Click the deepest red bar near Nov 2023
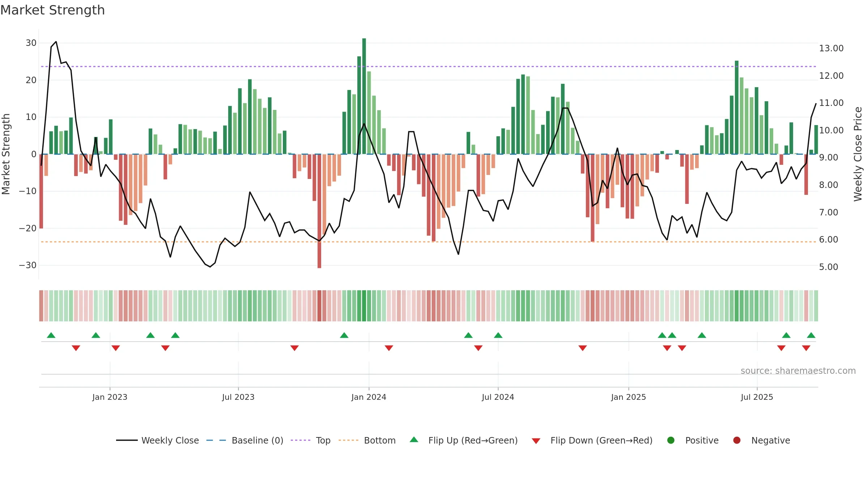Screen dimensions: 868x488 (319, 211)
